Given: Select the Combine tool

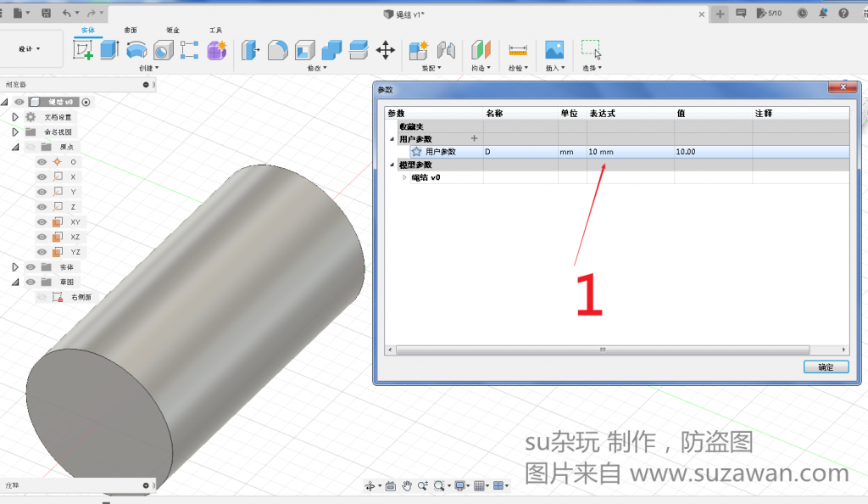Looking at the screenshot, I should (331, 50).
